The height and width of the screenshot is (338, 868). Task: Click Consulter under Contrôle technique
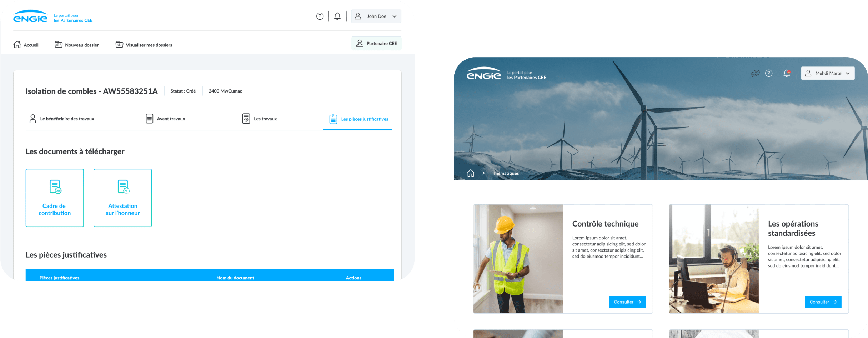(627, 302)
